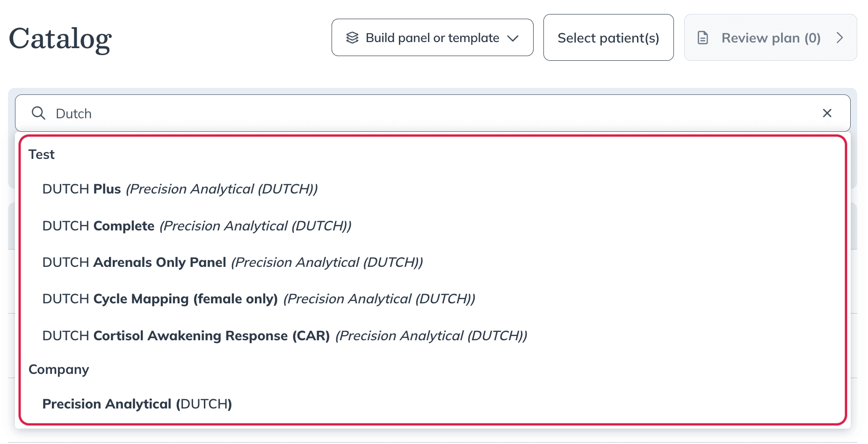Click the document icon beside Review plan
Image resolution: width=868 pixels, height=444 pixels.
point(702,38)
